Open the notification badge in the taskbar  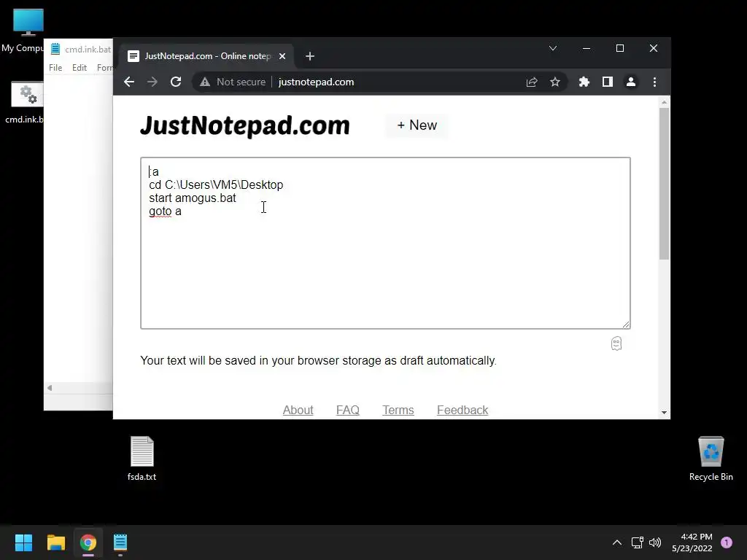[727, 542]
